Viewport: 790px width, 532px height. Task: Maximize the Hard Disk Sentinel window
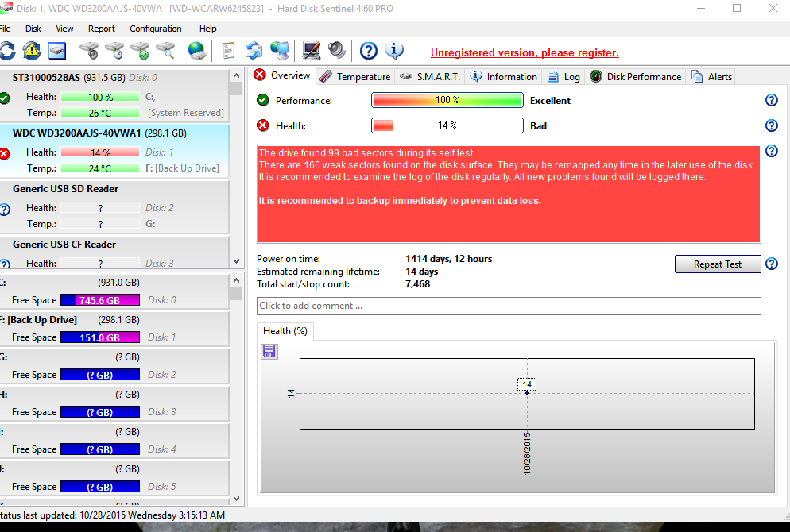point(737,8)
